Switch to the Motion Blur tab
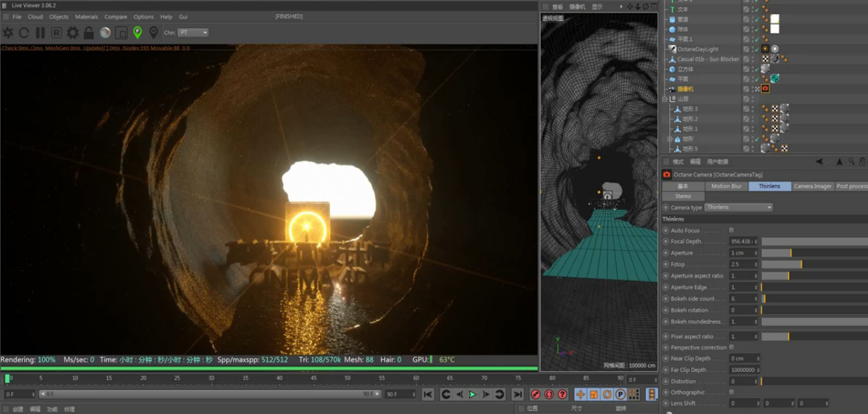Viewport: 868px width, 414px height. point(727,186)
